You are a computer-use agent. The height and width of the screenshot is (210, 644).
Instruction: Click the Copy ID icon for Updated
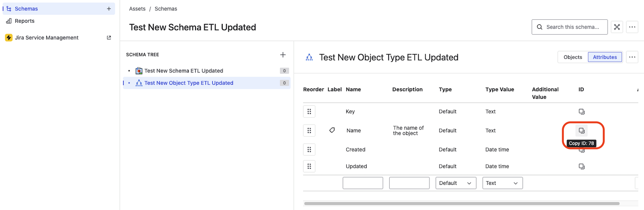pos(581,166)
